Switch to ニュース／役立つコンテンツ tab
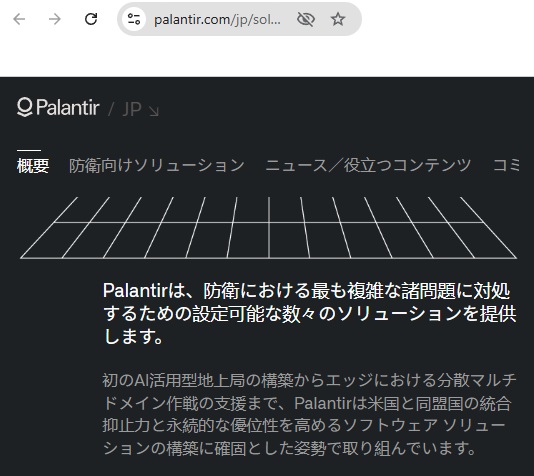 point(368,166)
